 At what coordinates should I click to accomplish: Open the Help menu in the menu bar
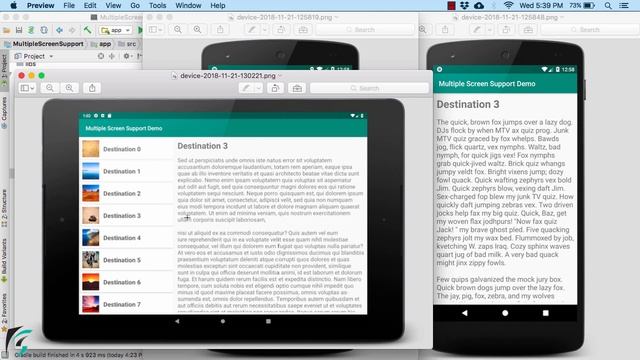pos(218,5)
